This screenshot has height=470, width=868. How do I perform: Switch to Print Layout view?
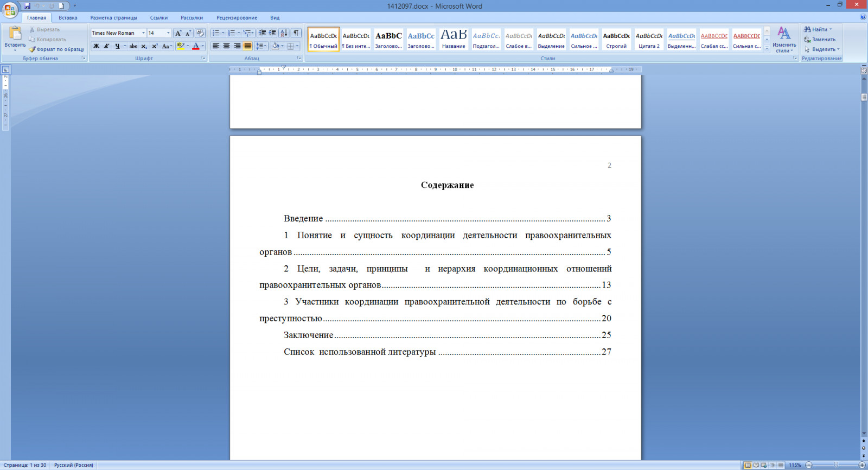click(x=748, y=465)
